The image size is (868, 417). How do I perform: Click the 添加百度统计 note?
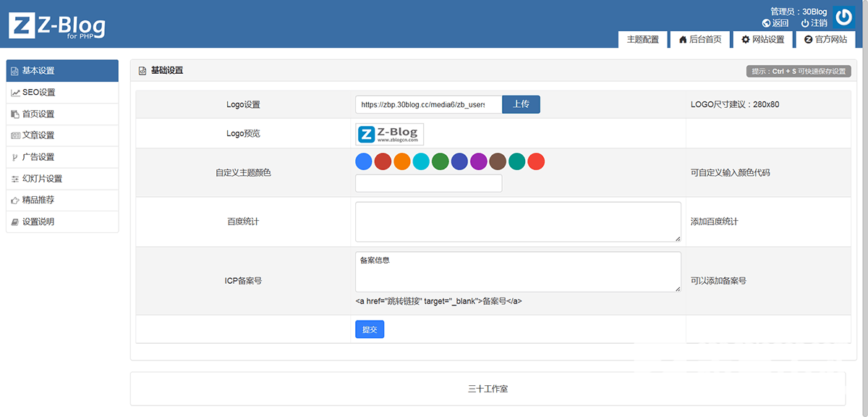(715, 222)
